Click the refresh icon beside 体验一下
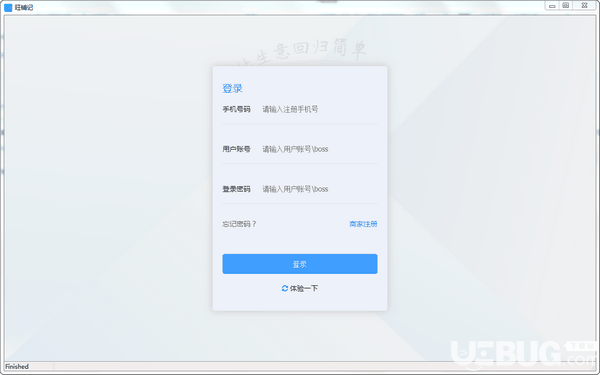The width and height of the screenshot is (600, 375). [285, 289]
